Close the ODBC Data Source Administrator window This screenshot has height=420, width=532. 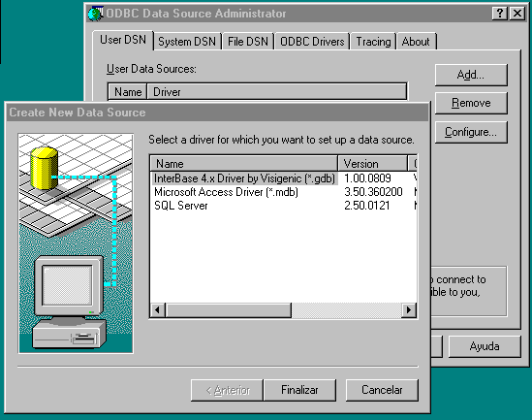[517, 14]
